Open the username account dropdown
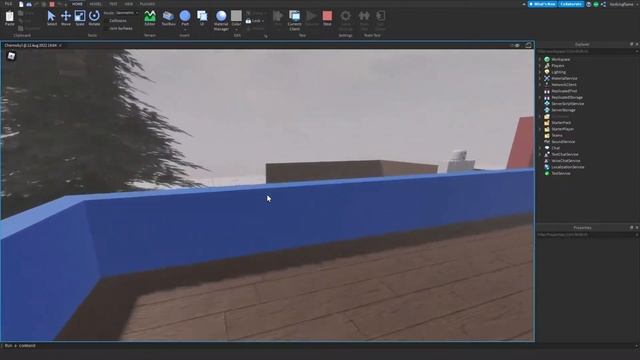The width and height of the screenshot is (640, 360). click(623, 4)
